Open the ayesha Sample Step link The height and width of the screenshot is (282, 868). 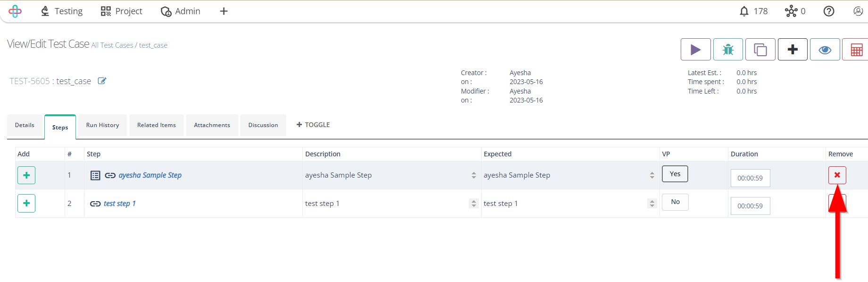[150, 175]
